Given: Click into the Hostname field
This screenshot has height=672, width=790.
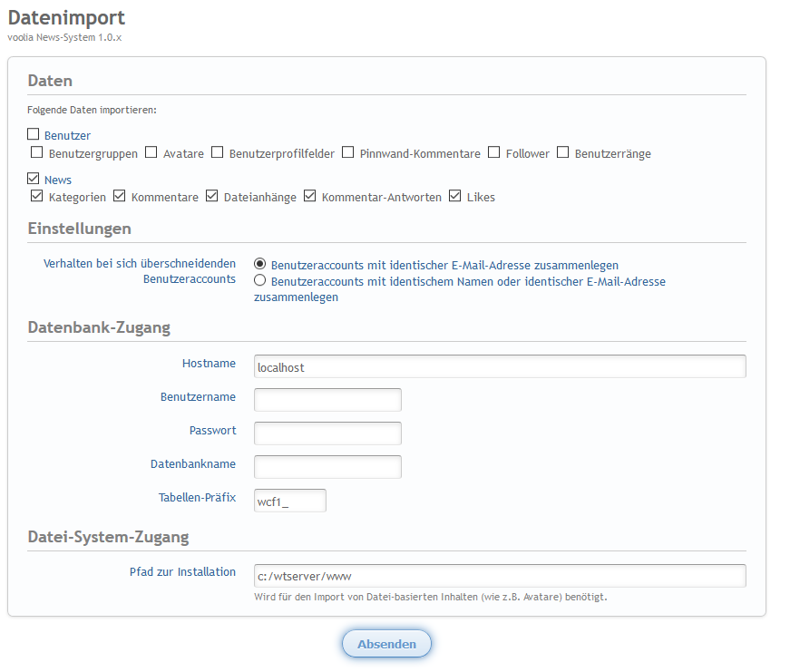Looking at the screenshot, I should 499,366.
